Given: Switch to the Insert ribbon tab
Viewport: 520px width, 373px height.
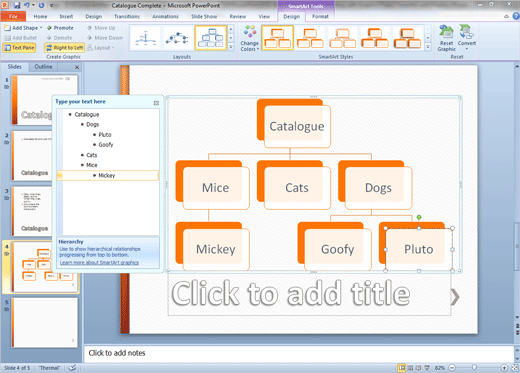Looking at the screenshot, I should tap(66, 16).
